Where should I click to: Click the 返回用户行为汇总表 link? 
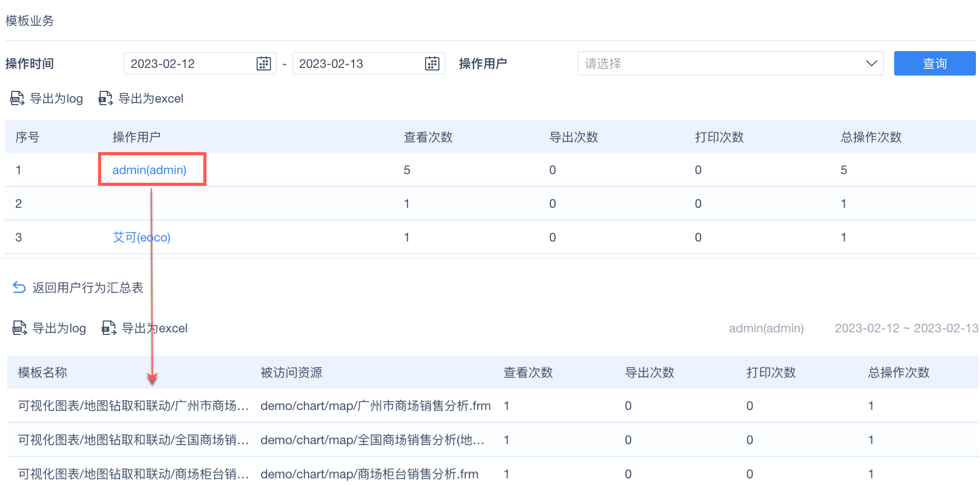[87, 288]
